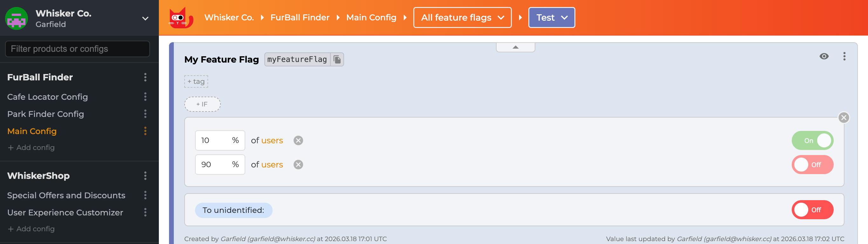Copy the myFeatureFlag key to clipboard

click(x=337, y=59)
